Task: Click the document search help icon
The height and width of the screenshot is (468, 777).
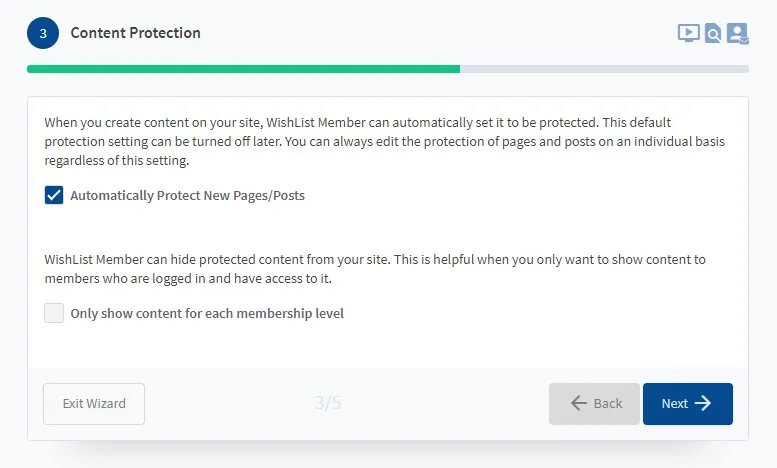Action: [x=713, y=34]
